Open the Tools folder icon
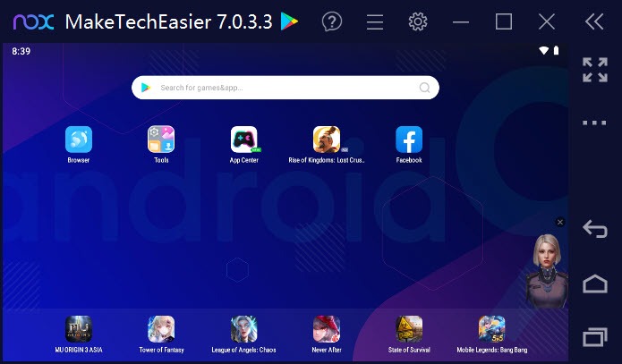The height and width of the screenshot is (364, 622). coord(161,140)
